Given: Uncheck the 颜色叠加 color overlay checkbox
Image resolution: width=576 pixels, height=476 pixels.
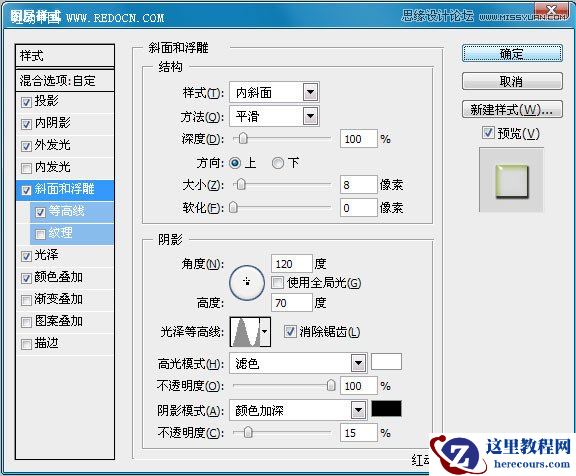Looking at the screenshot, I should (x=26, y=278).
